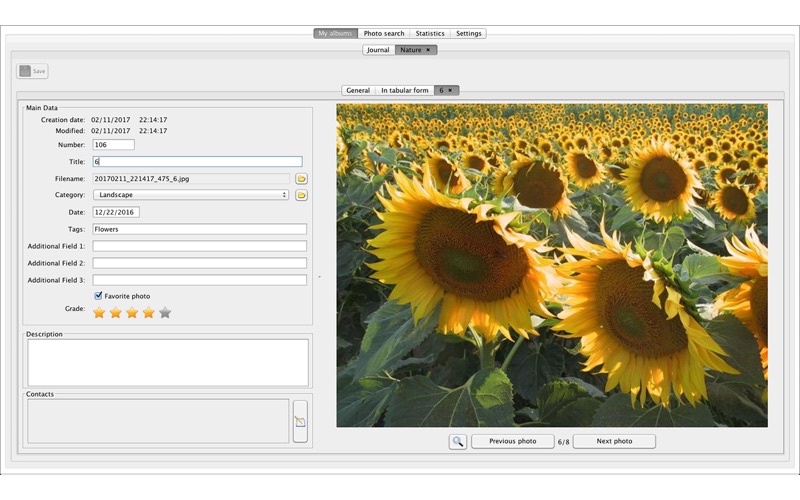Close the Nature album tab

(428, 50)
